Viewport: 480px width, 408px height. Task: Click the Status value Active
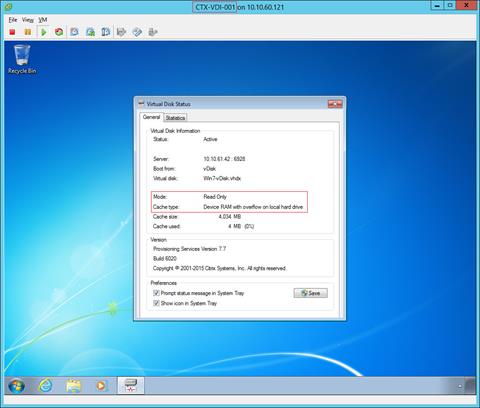click(210, 139)
